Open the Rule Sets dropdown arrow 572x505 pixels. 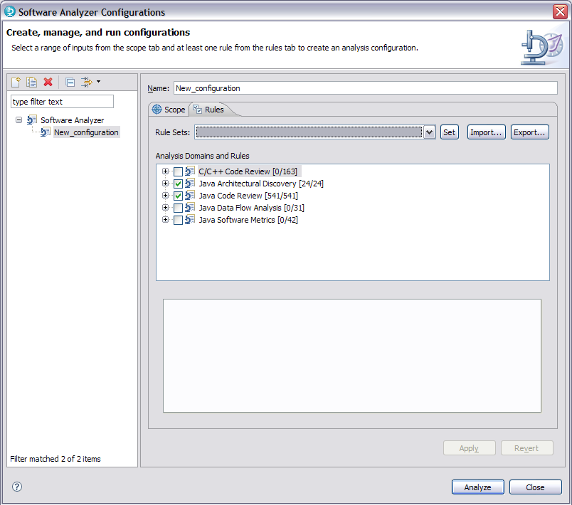click(430, 132)
